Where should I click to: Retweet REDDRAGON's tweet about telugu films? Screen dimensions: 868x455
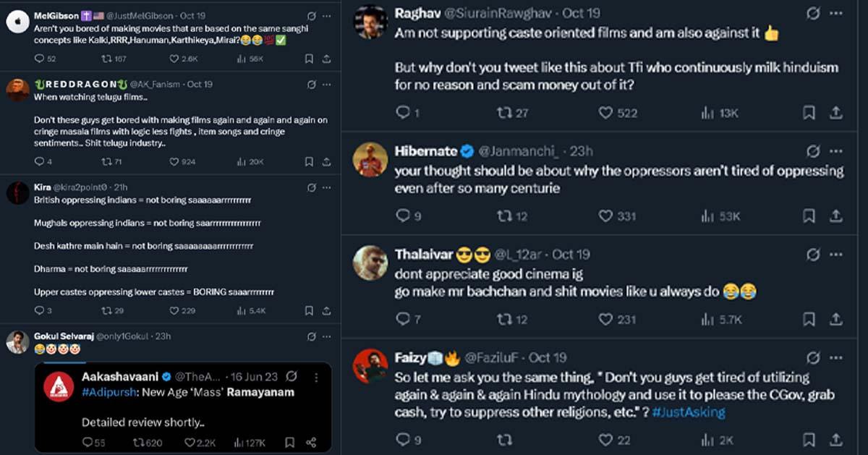[106, 161]
